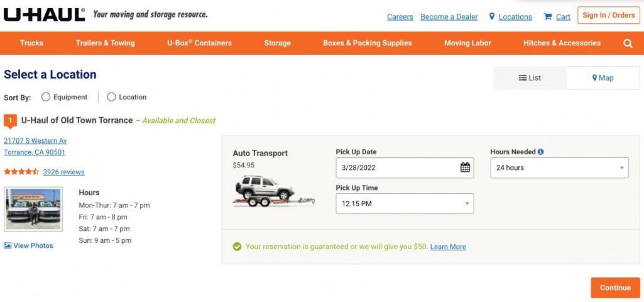Open the shopping cart icon
644x302 pixels.
click(548, 17)
